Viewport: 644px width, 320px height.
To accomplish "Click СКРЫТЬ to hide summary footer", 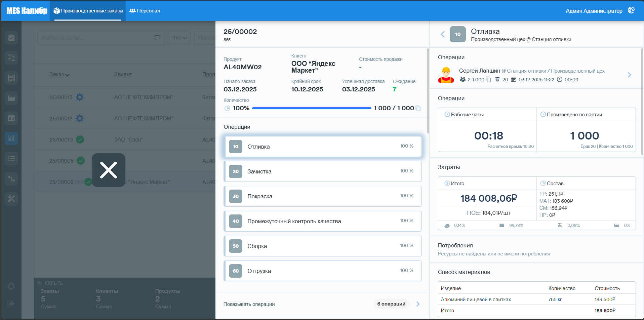I will coord(50,283).
